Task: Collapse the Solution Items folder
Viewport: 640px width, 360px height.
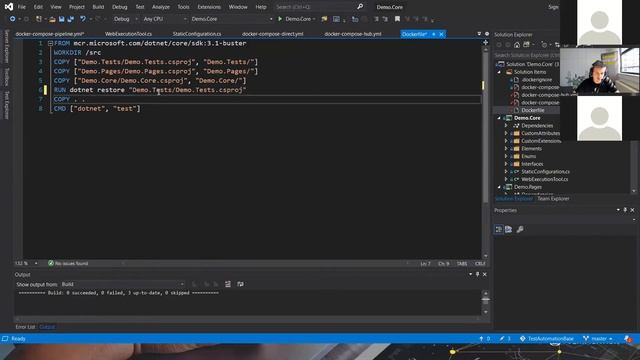Action: [x=499, y=72]
